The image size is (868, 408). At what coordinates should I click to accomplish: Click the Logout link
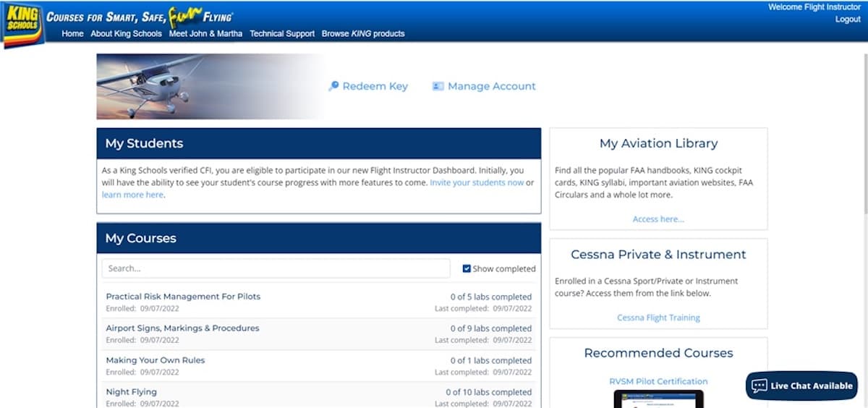pyautogui.click(x=848, y=20)
